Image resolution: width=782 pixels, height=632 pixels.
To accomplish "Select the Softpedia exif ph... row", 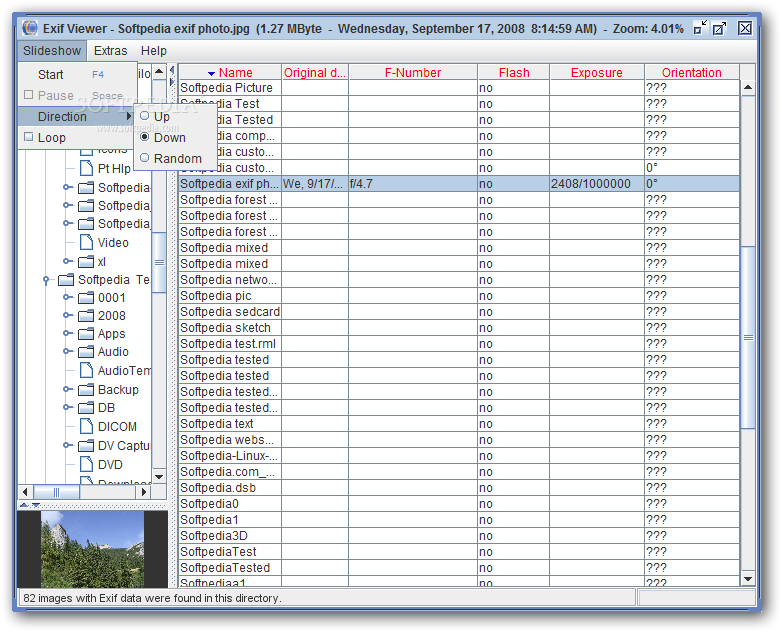I will point(459,184).
